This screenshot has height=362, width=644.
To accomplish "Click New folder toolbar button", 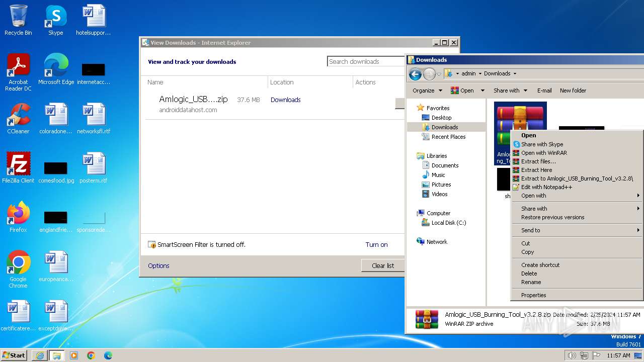I will pos(573,90).
